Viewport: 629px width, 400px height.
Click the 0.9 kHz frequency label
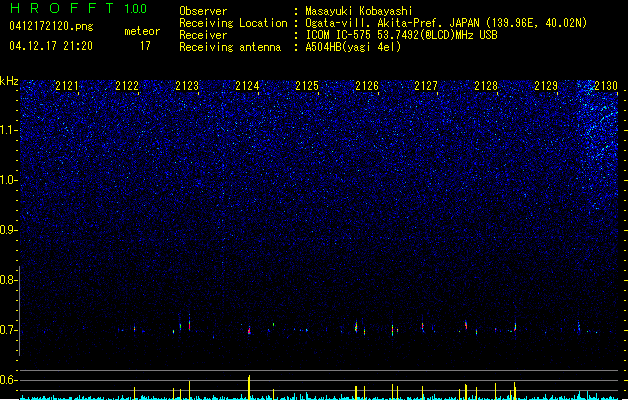tap(9, 230)
